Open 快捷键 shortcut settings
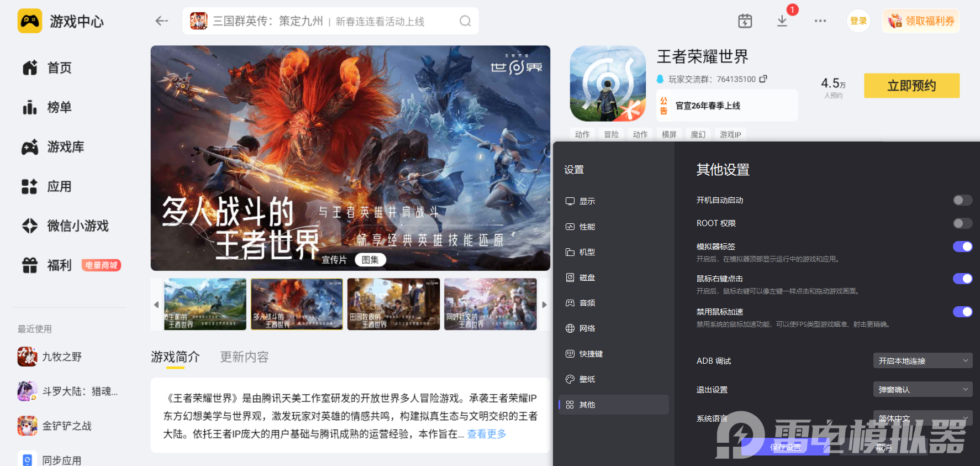The width and height of the screenshot is (980, 466). (x=614, y=354)
